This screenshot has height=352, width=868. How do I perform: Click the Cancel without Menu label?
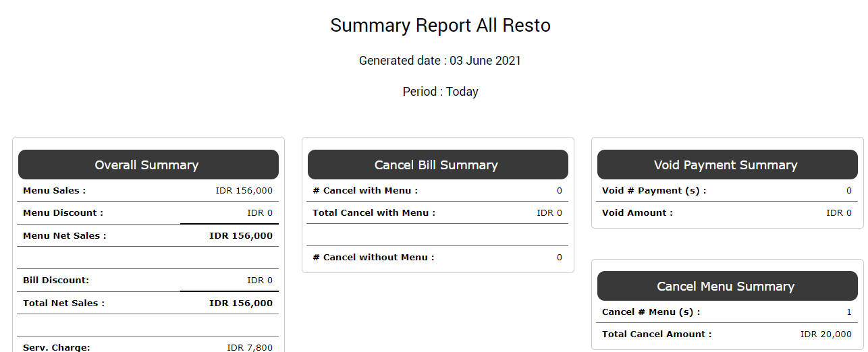click(373, 258)
